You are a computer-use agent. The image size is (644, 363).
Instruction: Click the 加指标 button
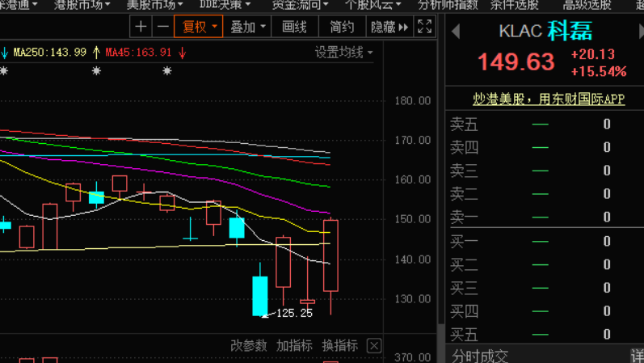(x=294, y=346)
